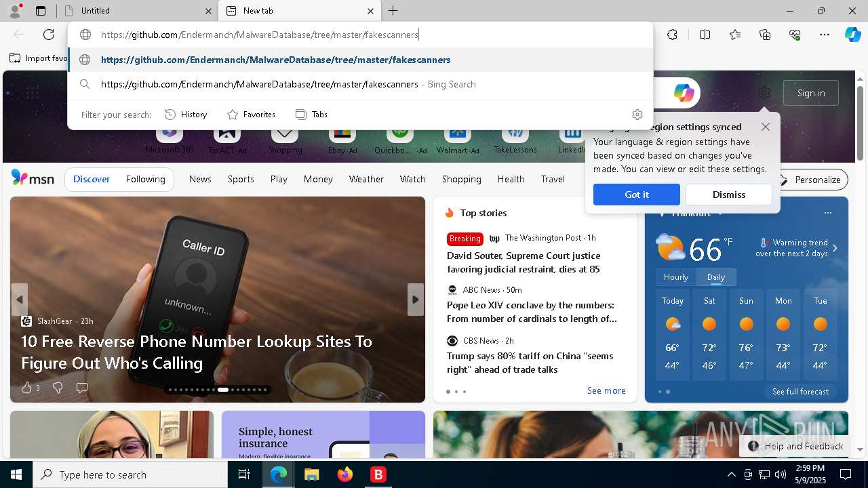Open weather card more options ellipsis
Image resolution: width=868 pixels, height=488 pixels.
(x=827, y=213)
